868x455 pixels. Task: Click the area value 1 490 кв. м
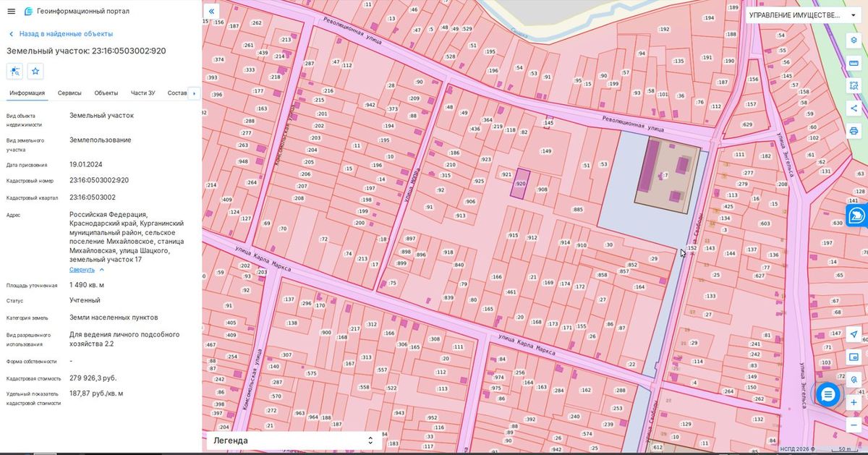tap(87, 285)
